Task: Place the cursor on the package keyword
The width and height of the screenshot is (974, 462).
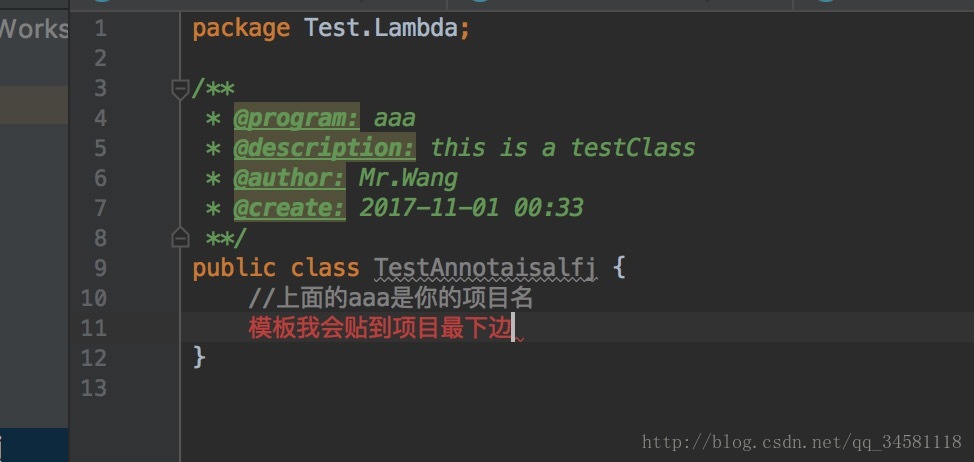Action: (240, 28)
